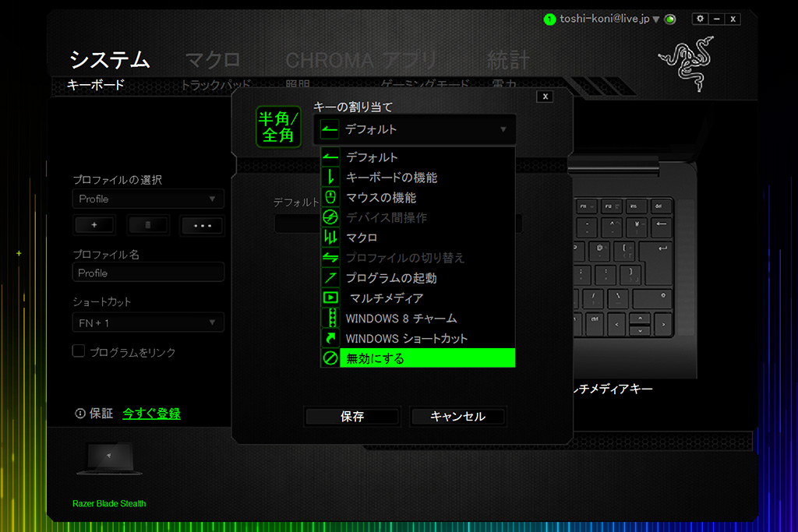Switch to the 統計 tab

pos(508,60)
